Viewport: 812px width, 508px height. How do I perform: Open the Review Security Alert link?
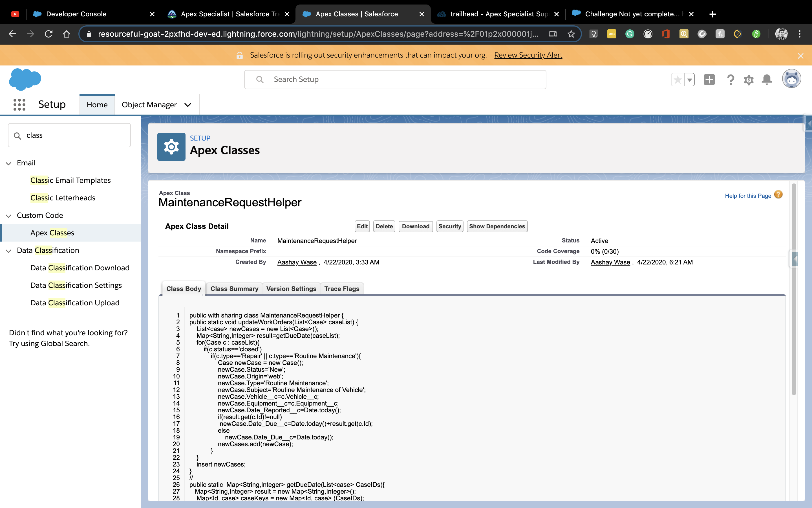point(528,55)
